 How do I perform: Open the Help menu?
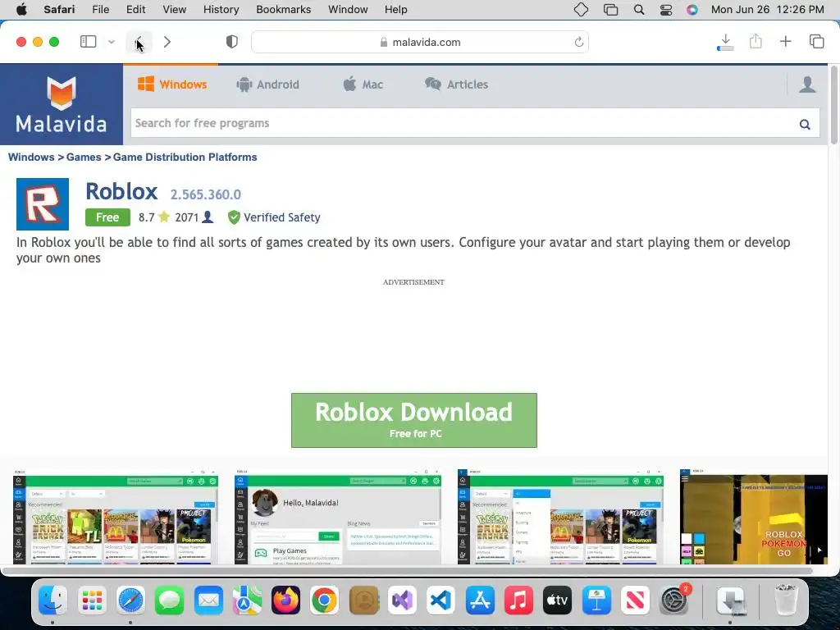click(396, 9)
